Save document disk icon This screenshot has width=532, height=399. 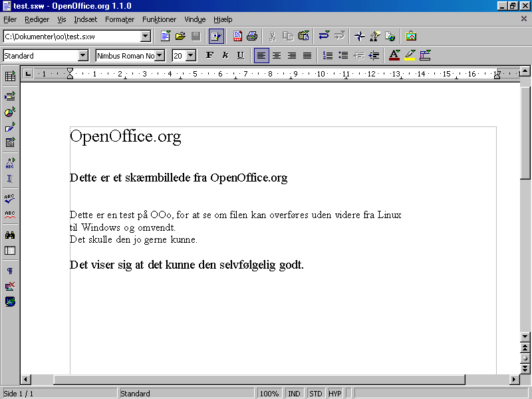pyautogui.click(x=196, y=36)
